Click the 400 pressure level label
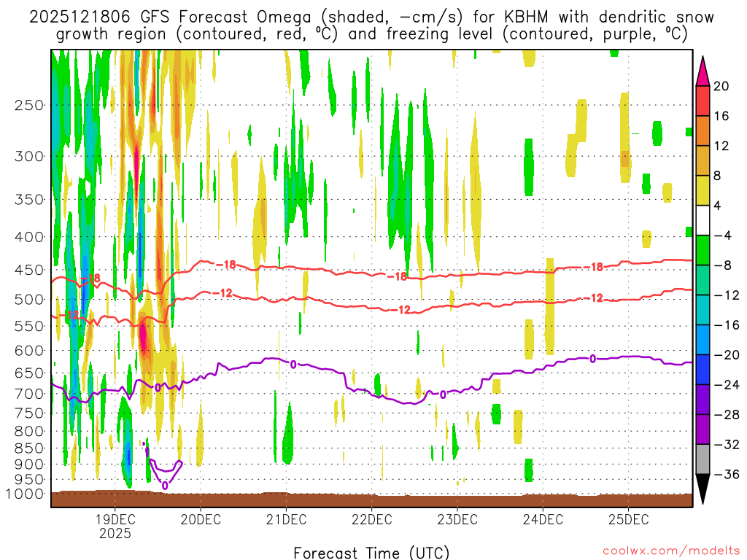 click(x=29, y=237)
